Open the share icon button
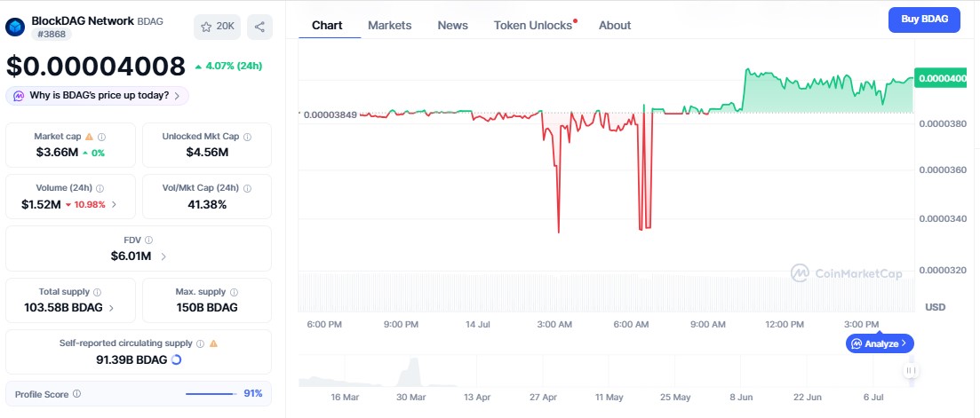 (x=259, y=27)
